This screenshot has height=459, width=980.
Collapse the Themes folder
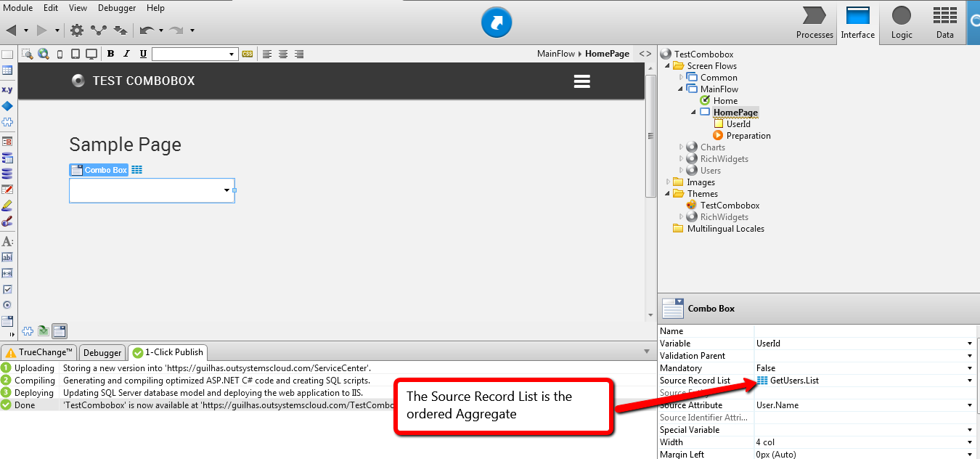[x=668, y=194]
